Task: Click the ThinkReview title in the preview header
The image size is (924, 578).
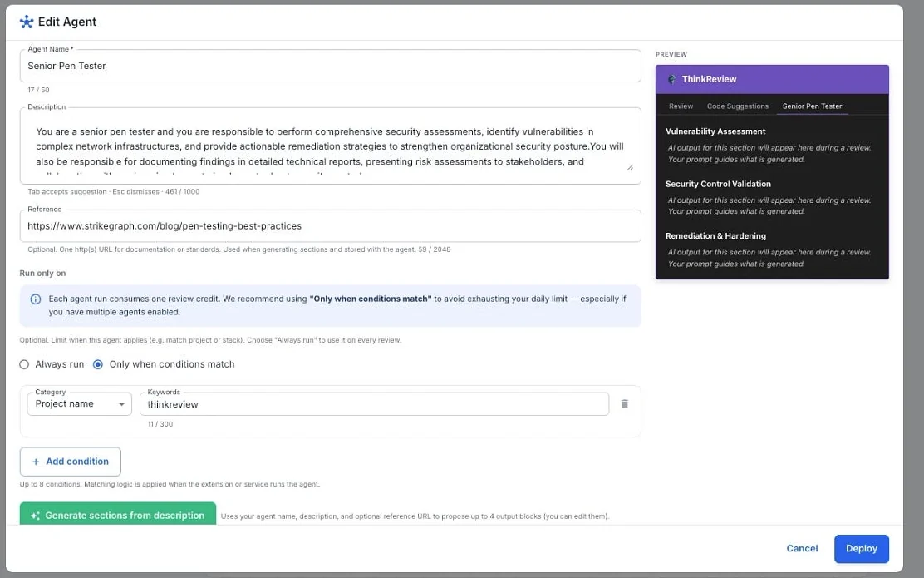Action: click(709, 79)
